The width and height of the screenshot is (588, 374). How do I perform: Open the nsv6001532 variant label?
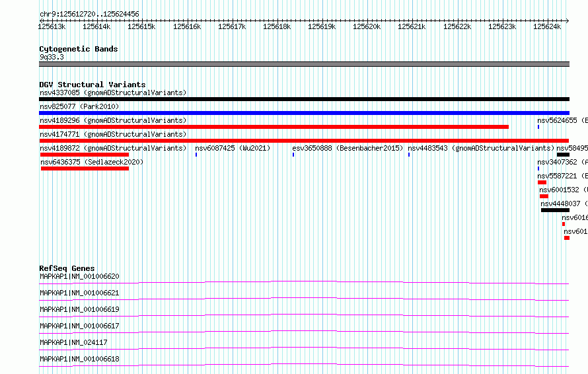564,190
